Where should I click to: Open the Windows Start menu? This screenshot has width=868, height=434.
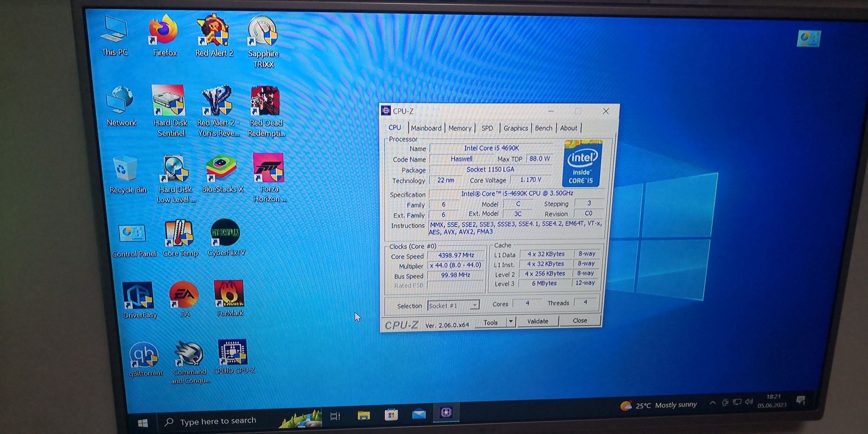coord(143,423)
